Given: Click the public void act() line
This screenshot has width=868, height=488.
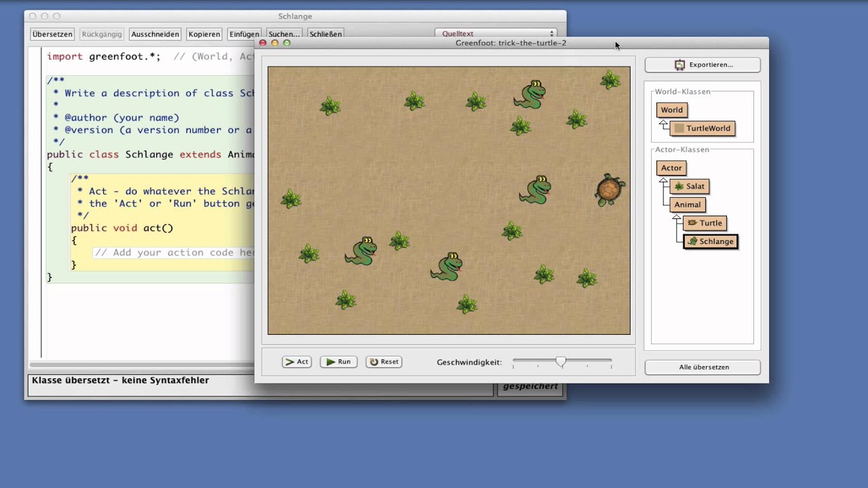Looking at the screenshot, I should 122,228.
